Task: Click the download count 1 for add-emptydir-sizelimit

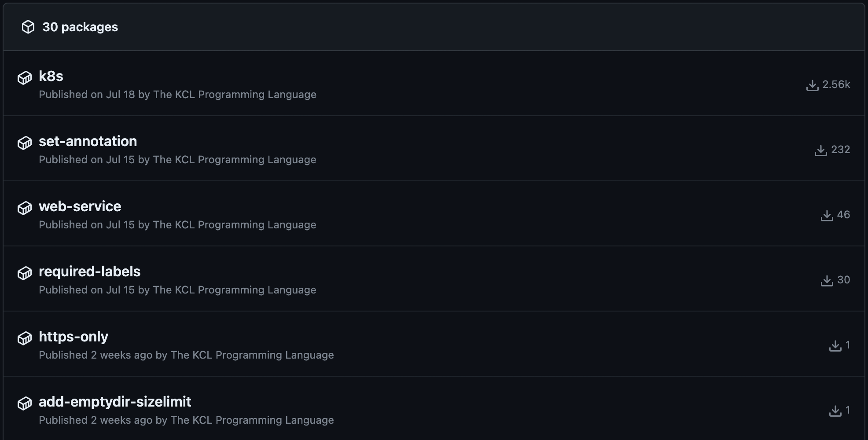Action: pyautogui.click(x=848, y=410)
